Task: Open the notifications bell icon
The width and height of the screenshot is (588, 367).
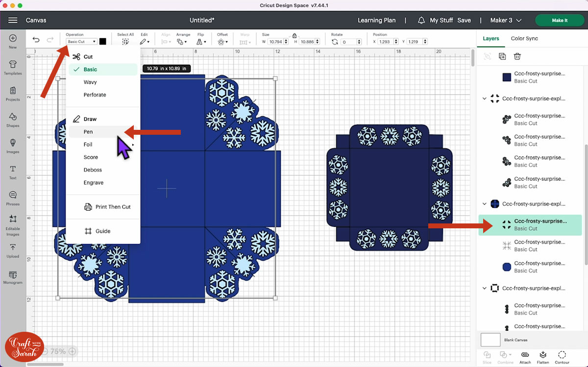Action: [421, 21]
